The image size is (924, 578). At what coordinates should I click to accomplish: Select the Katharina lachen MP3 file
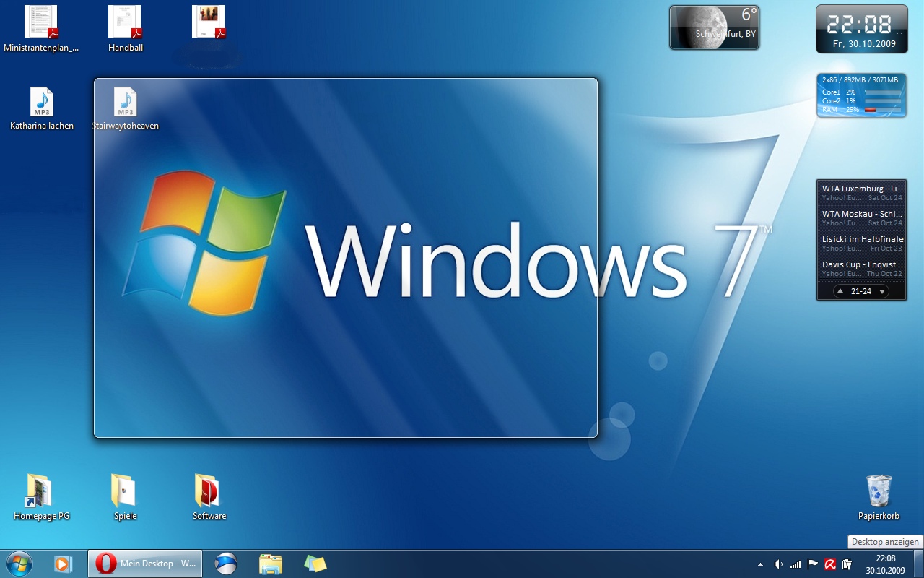pyautogui.click(x=41, y=103)
